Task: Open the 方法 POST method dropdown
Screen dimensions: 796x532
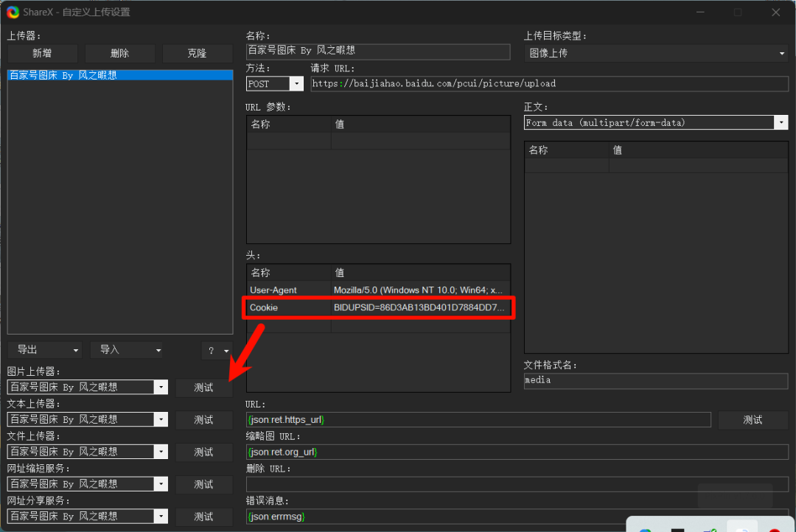Action: (x=296, y=84)
